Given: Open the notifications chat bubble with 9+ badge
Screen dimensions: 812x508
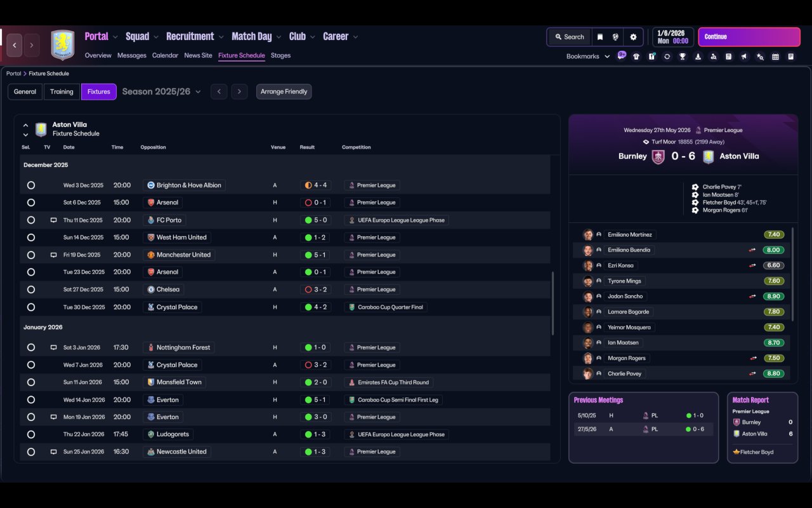Looking at the screenshot, I should tap(622, 55).
